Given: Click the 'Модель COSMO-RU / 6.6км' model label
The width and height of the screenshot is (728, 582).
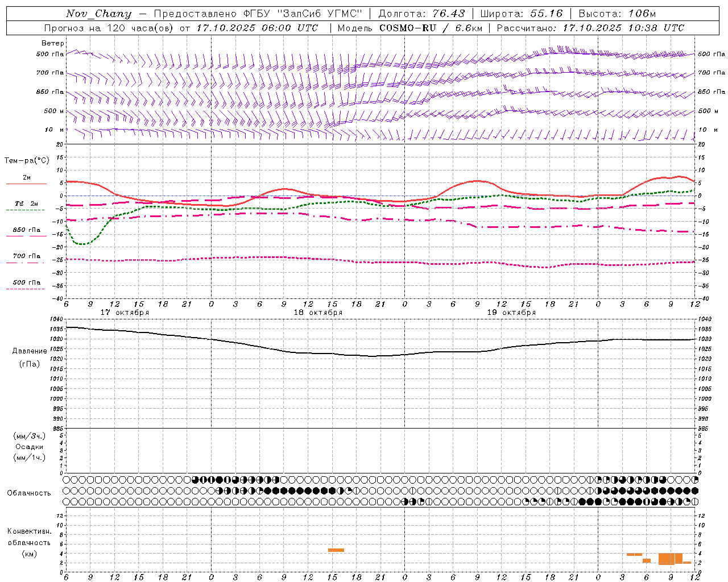Looking at the screenshot, I should tap(410, 28).
